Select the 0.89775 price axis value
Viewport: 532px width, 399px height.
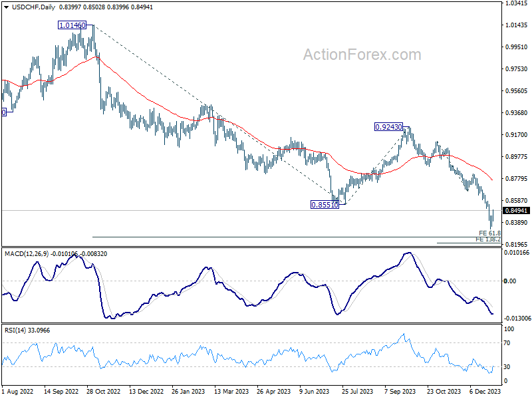click(516, 156)
